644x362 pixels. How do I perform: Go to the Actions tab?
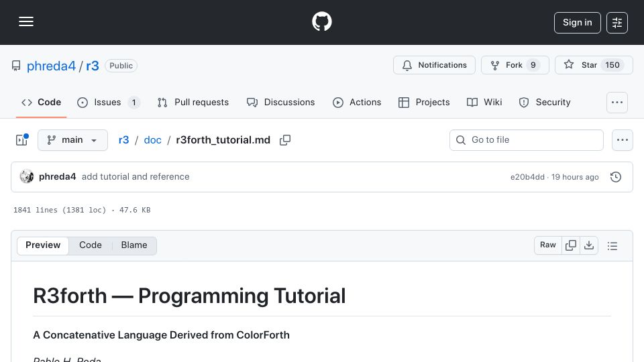click(x=357, y=102)
